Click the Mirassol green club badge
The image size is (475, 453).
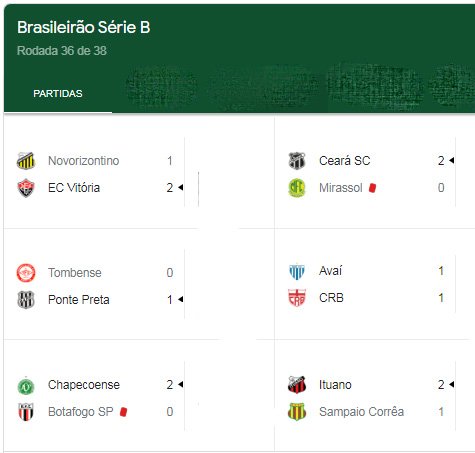click(x=297, y=188)
